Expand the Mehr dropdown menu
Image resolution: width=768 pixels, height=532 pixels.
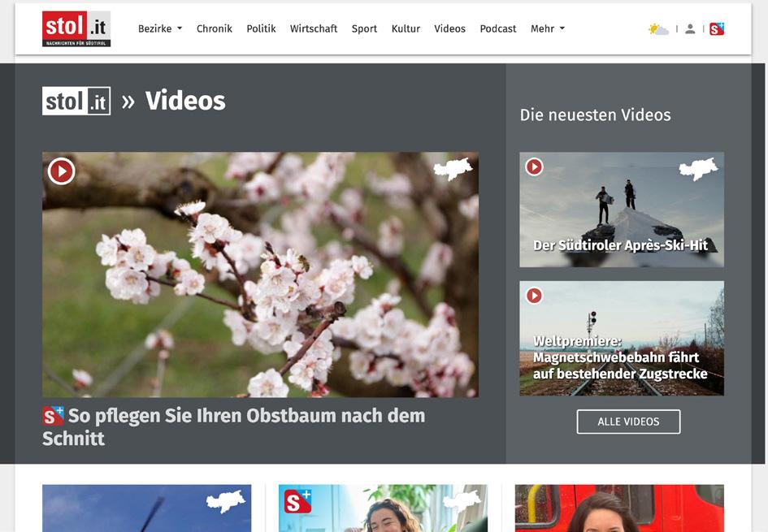(548, 29)
